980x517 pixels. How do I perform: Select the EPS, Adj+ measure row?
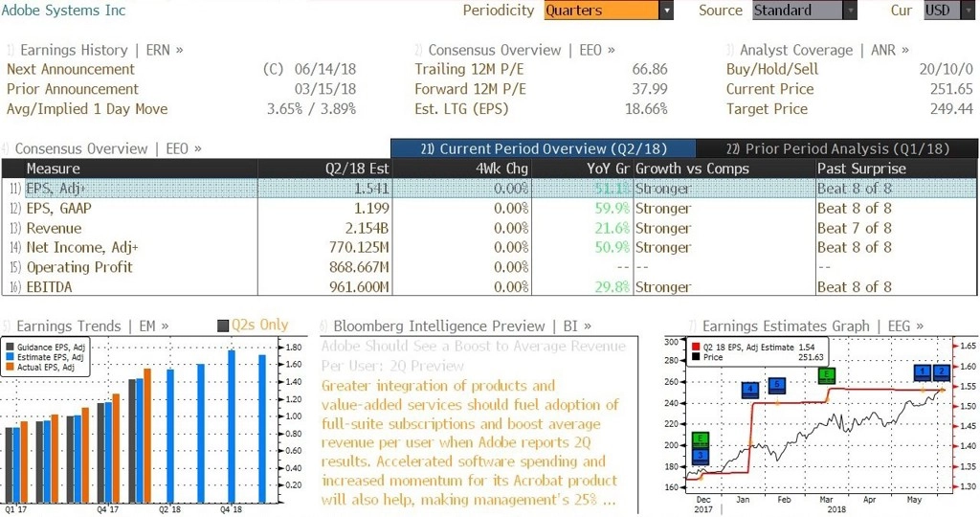[x=489, y=189]
